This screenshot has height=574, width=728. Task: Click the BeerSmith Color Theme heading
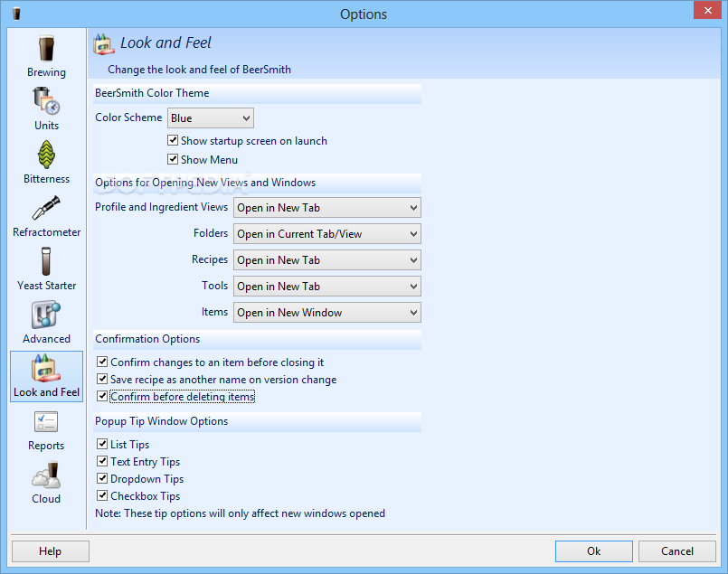[x=152, y=93]
